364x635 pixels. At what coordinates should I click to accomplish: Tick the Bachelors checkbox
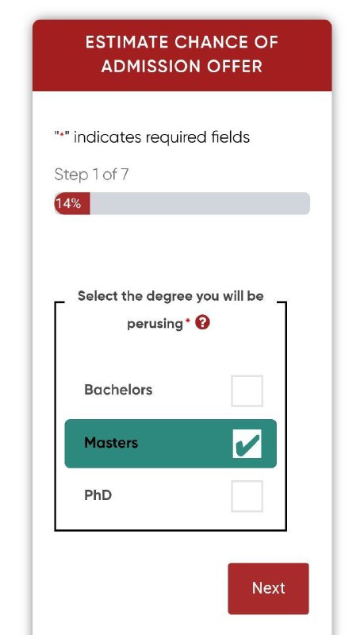[247, 391]
